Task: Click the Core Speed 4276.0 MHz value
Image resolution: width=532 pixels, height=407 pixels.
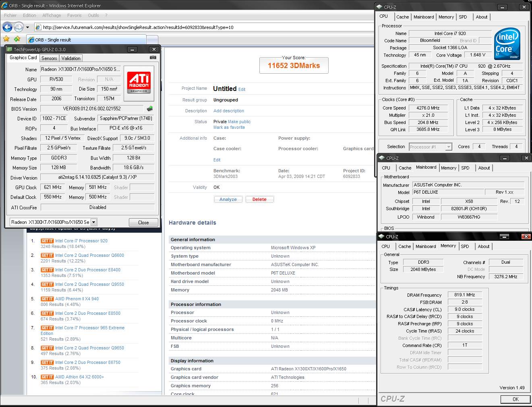Action: coord(428,108)
